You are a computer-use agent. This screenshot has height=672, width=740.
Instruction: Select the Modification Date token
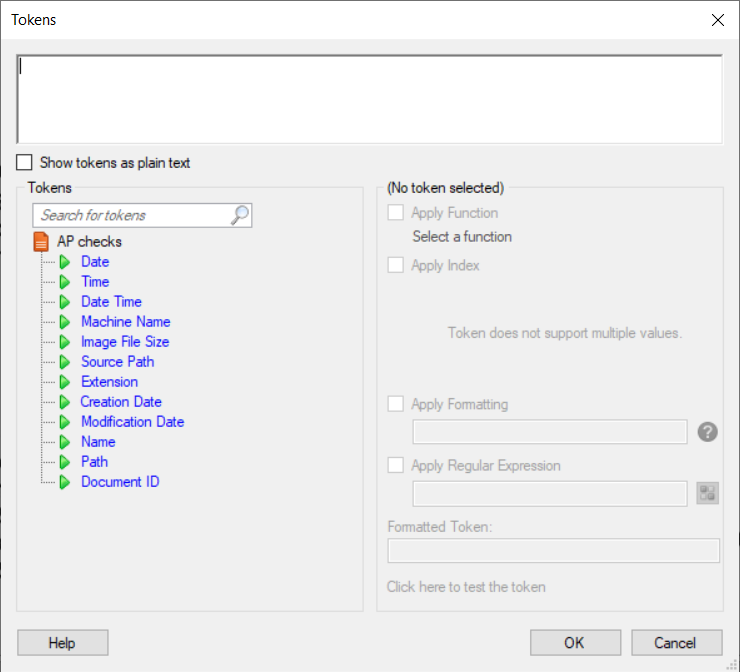point(133,422)
